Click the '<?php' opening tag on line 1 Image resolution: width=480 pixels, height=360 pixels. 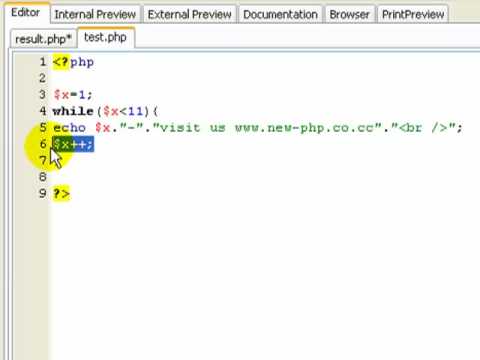tap(73, 62)
